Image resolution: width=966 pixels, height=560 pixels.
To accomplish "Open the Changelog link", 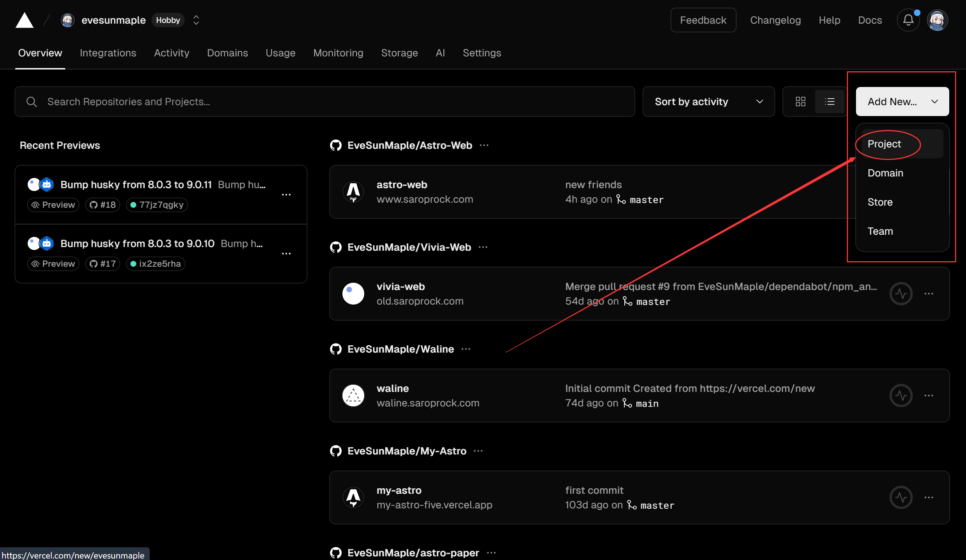I will point(775,20).
